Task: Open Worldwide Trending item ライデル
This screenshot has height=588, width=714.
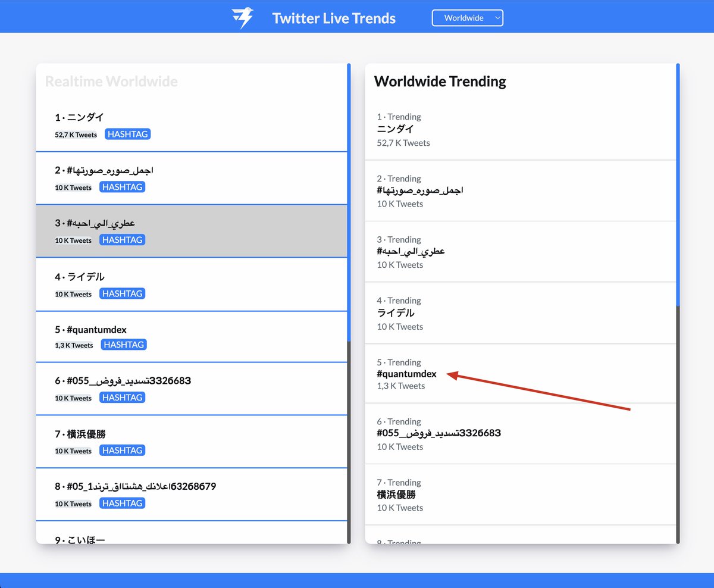Action: [521, 313]
